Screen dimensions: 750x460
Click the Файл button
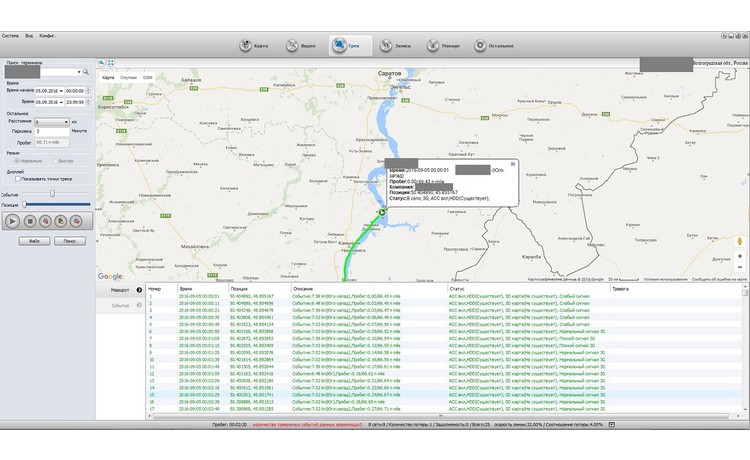[x=33, y=241]
